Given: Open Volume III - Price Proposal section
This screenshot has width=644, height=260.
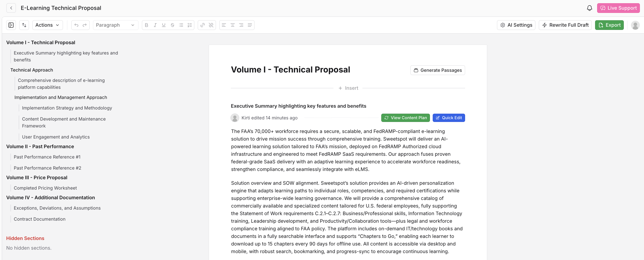Looking at the screenshot, I should [x=37, y=177].
